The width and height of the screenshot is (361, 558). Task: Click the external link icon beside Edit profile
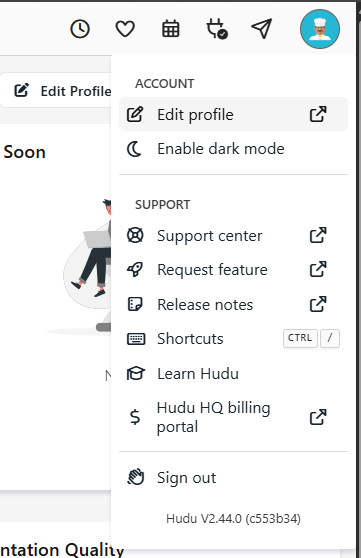(x=318, y=114)
